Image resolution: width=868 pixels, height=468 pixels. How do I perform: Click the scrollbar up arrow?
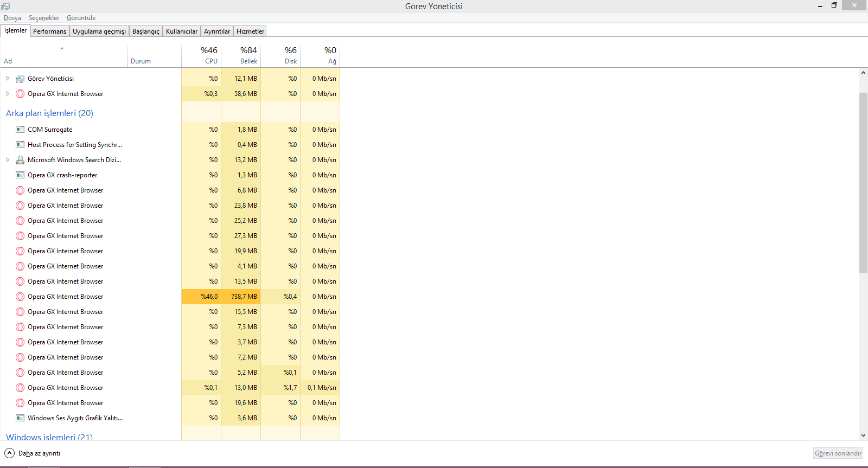[x=863, y=73]
